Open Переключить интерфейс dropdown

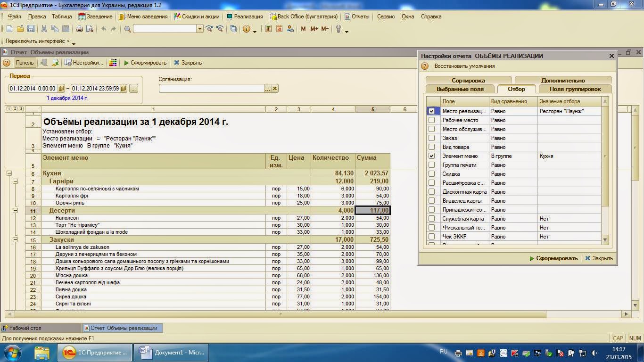click(38, 41)
